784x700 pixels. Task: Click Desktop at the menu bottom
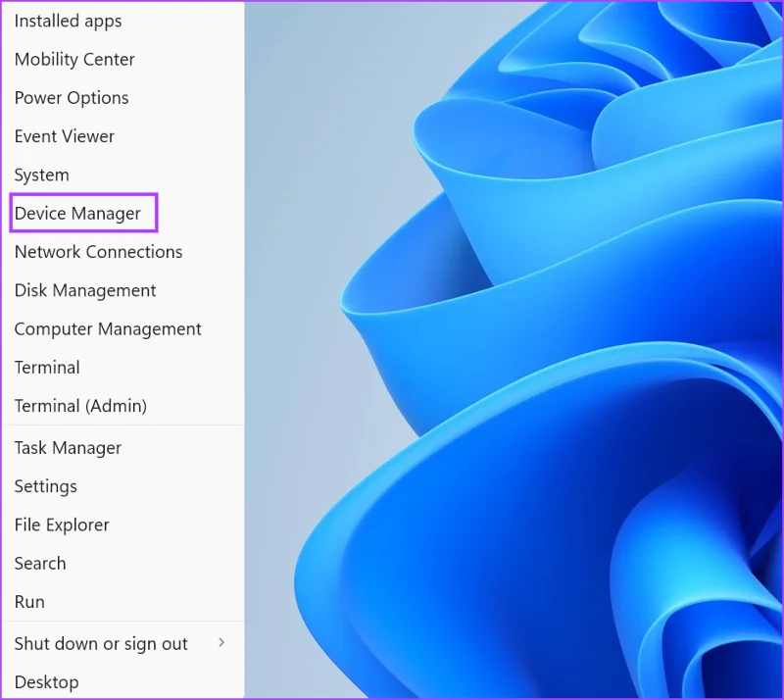46,682
